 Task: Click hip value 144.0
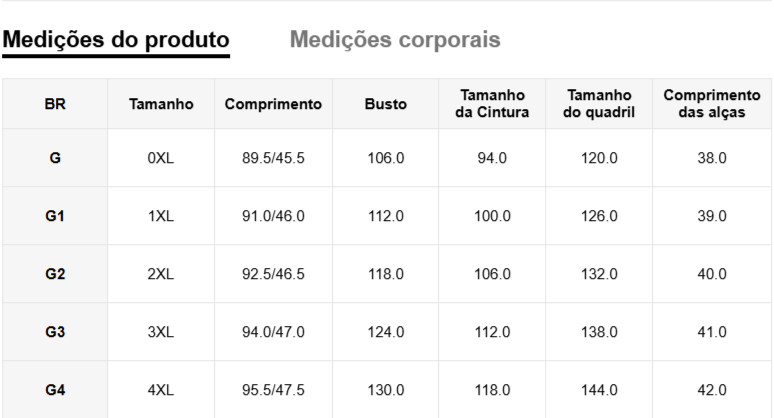click(599, 390)
